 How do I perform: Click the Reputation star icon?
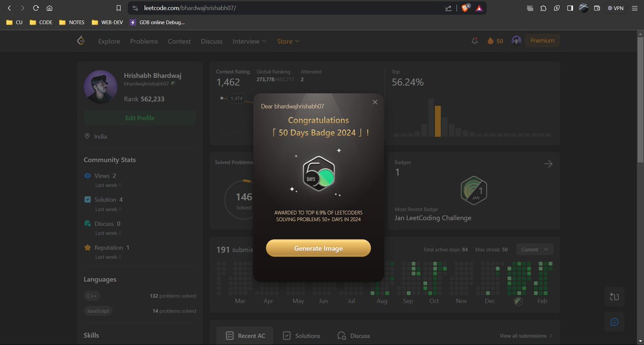click(x=88, y=247)
